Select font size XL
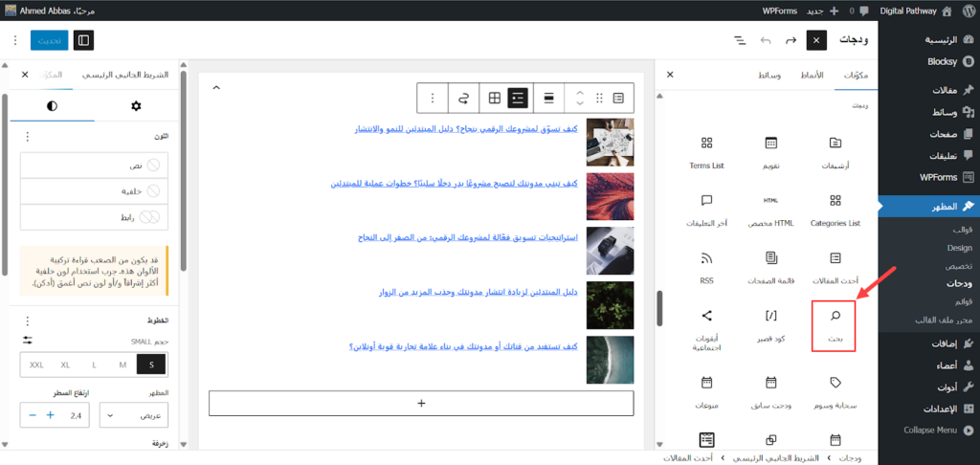 65,365
